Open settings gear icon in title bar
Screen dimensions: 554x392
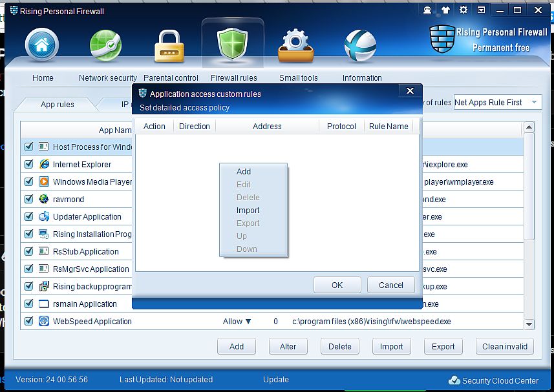click(x=463, y=10)
